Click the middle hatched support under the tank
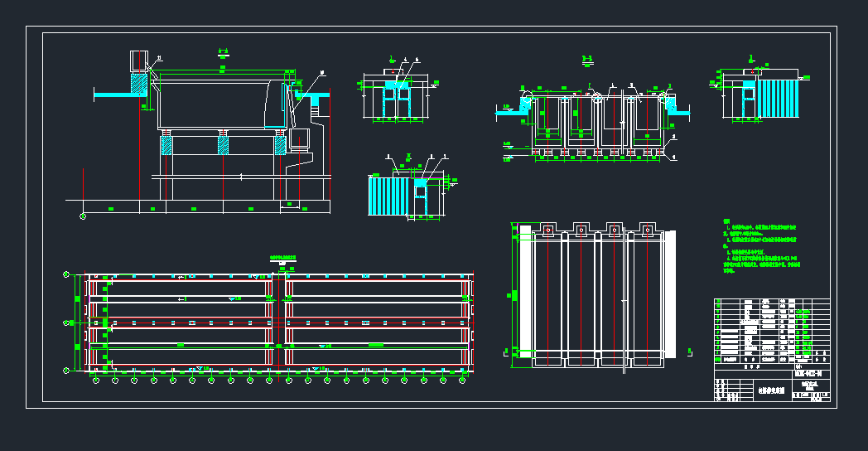 [223, 146]
